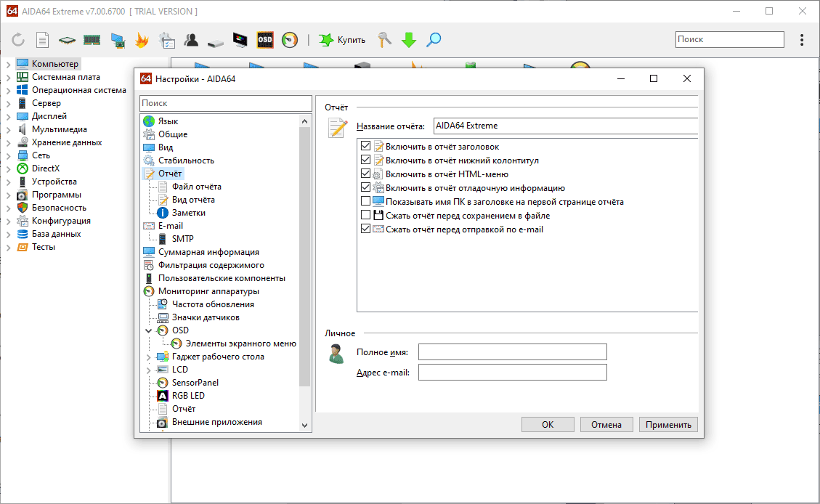Open the three-dot main menu

tap(802, 40)
